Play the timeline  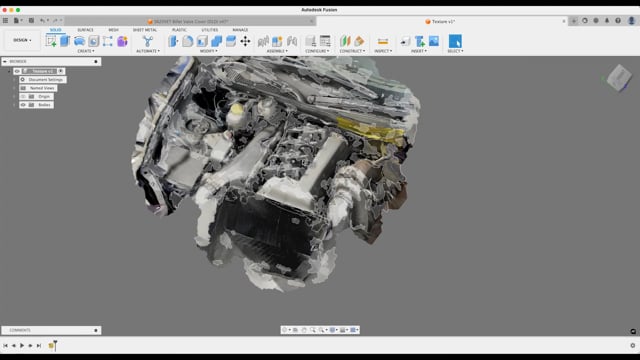22,345
